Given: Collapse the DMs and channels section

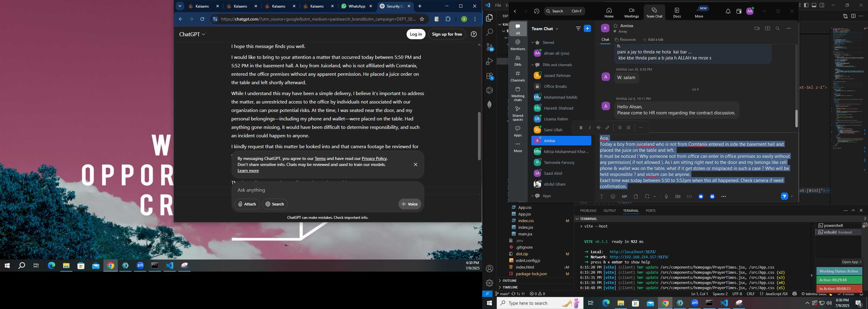Looking at the screenshot, I should pyautogui.click(x=533, y=65).
